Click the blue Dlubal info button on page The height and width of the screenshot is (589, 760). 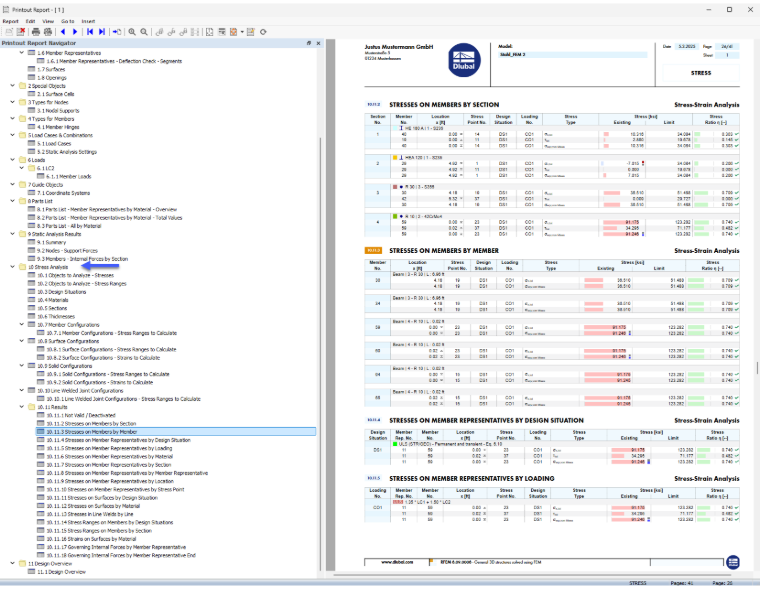[x=733, y=562]
